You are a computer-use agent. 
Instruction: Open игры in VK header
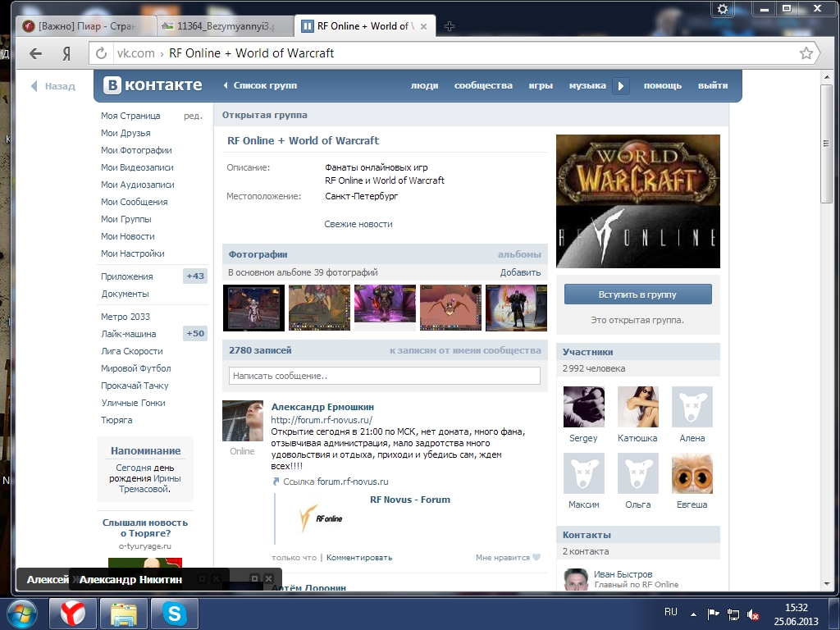[x=541, y=85]
